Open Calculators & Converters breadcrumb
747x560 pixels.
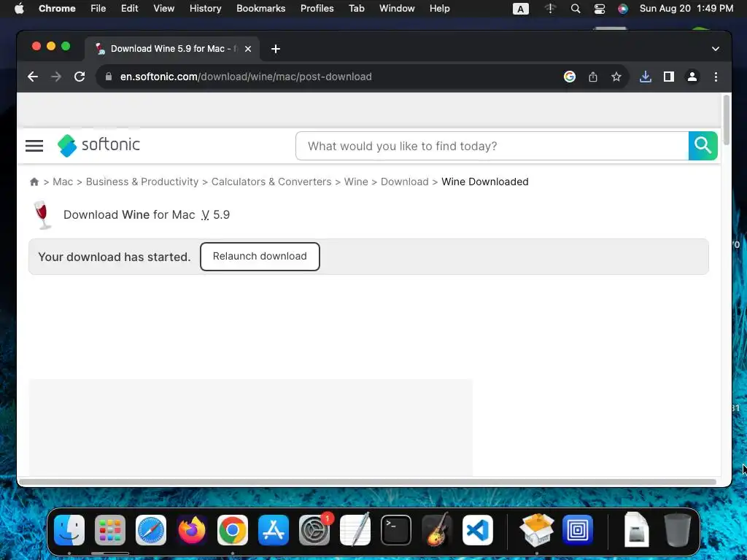(x=271, y=182)
